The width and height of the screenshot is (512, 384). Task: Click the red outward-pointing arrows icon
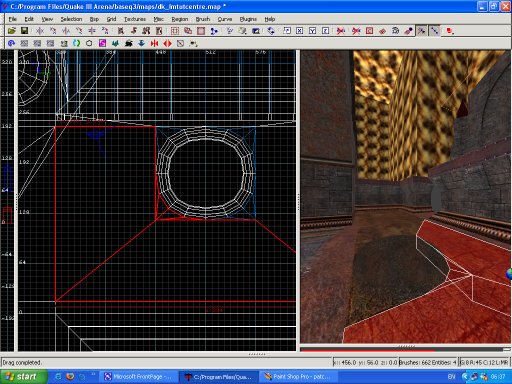tap(167, 43)
